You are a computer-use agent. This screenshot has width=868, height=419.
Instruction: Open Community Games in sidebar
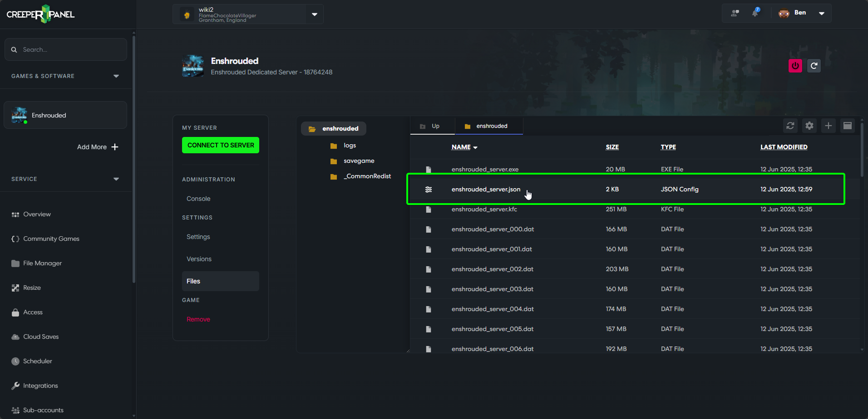pos(45,239)
